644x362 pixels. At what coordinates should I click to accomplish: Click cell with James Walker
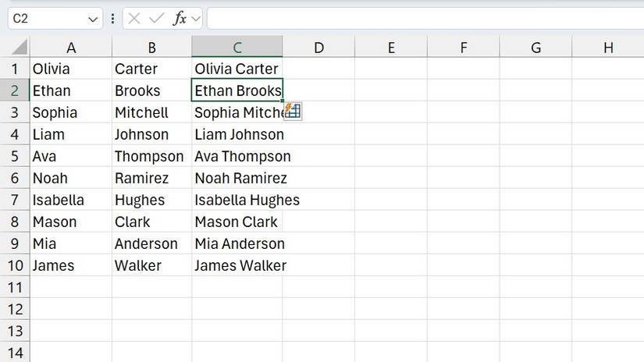[x=237, y=265]
